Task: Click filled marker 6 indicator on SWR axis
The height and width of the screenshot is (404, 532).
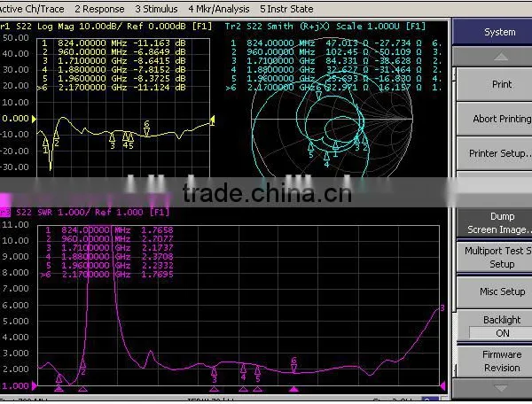Action: [x=293, y=389]
